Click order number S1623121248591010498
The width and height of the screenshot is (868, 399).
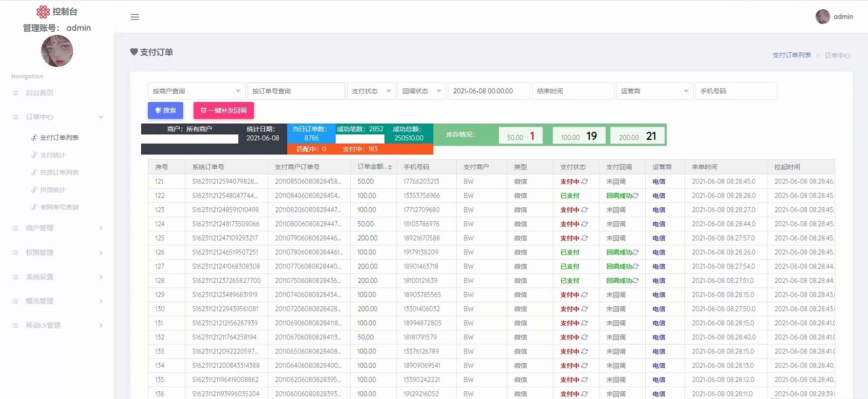pyautogui.click(x=225, y=210)
